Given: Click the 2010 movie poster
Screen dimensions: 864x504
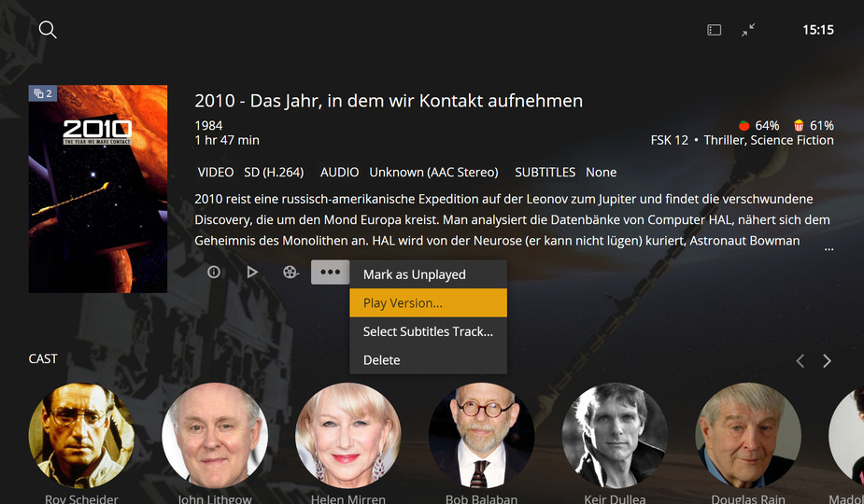Looking at the screenshot, I should [x=98, y=189].
